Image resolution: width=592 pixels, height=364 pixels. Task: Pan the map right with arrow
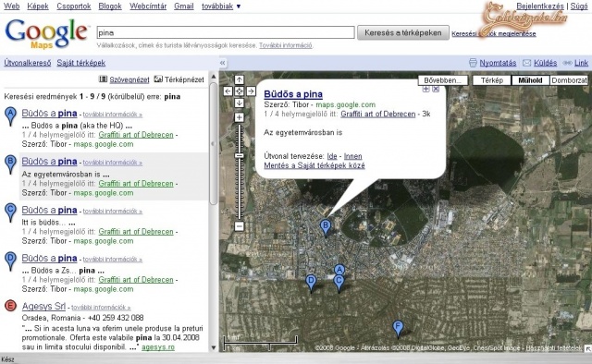tap(251, 91)
